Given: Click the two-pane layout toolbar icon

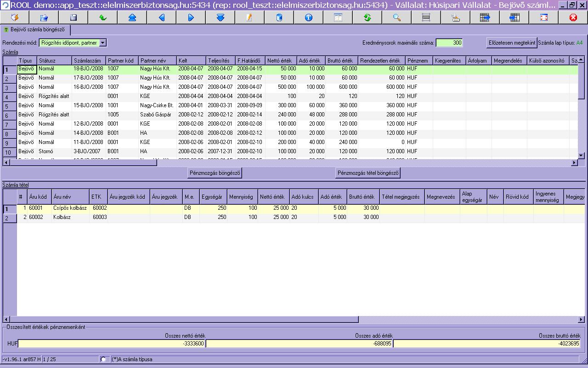Looking at the screenshot, I should click(338, 17).
